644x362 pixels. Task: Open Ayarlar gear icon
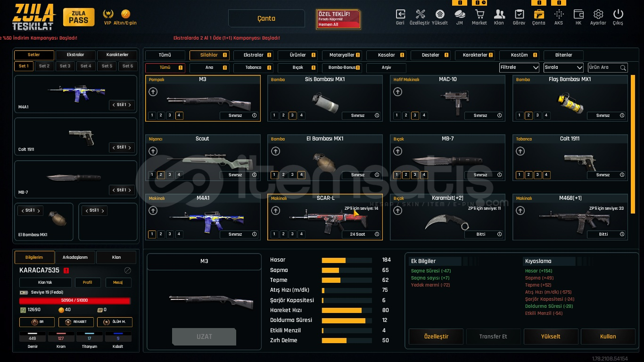pos(598,14)
